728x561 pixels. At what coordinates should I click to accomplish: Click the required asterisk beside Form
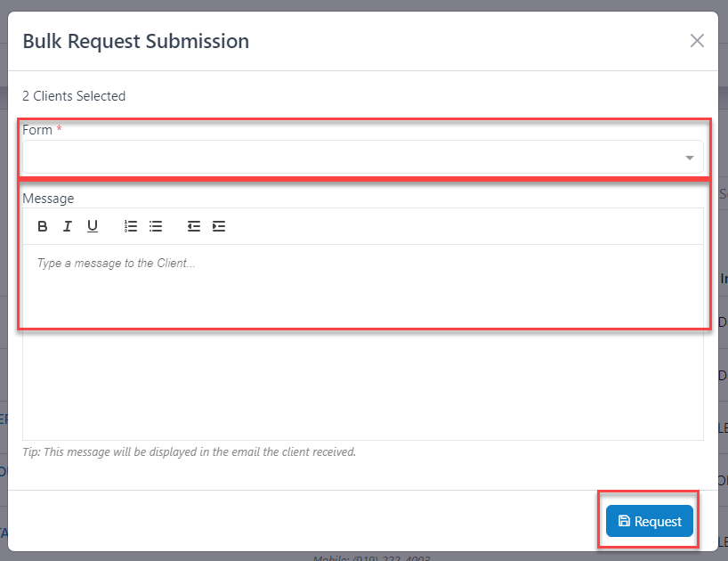tap(59, 129)
